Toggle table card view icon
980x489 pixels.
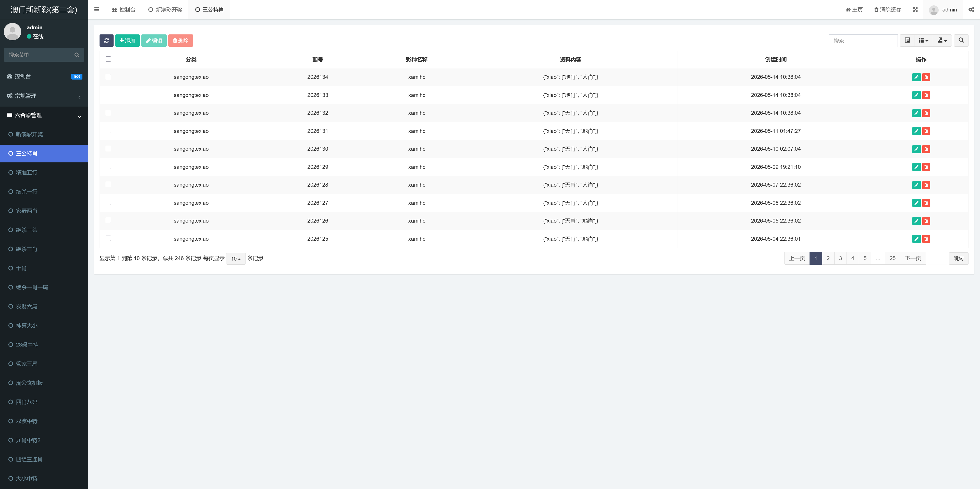coord(907,40)
